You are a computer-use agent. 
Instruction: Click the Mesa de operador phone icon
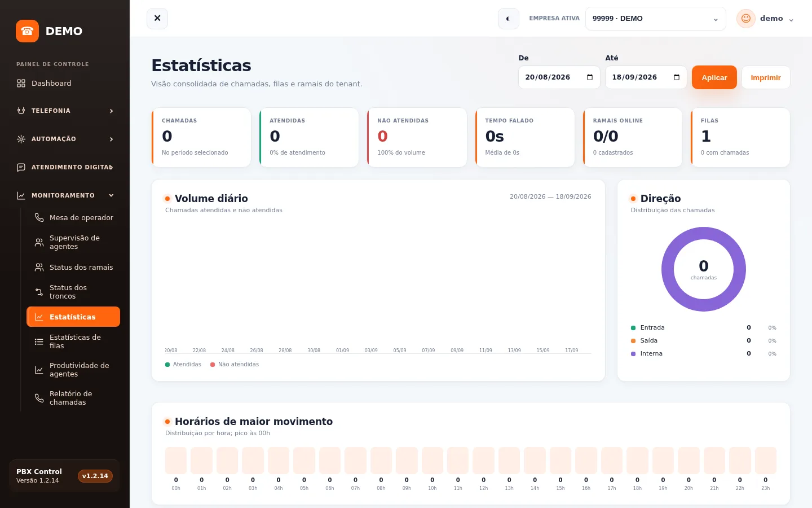39,218
